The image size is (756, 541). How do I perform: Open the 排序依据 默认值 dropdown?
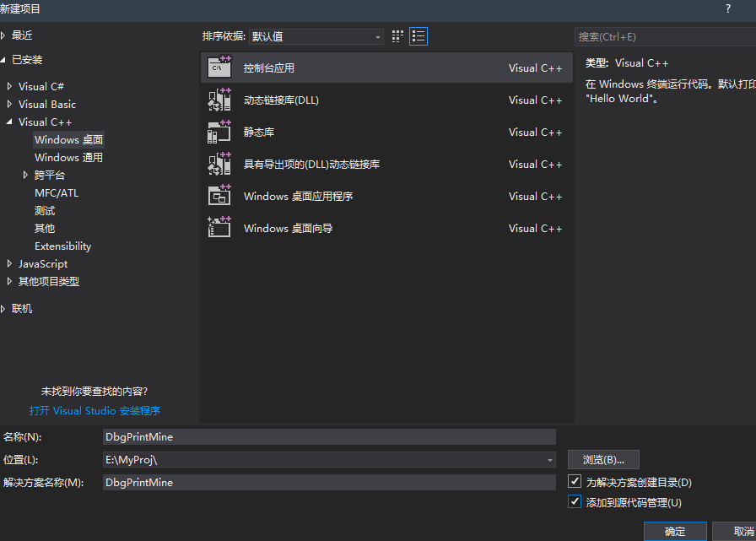(316, 36)
